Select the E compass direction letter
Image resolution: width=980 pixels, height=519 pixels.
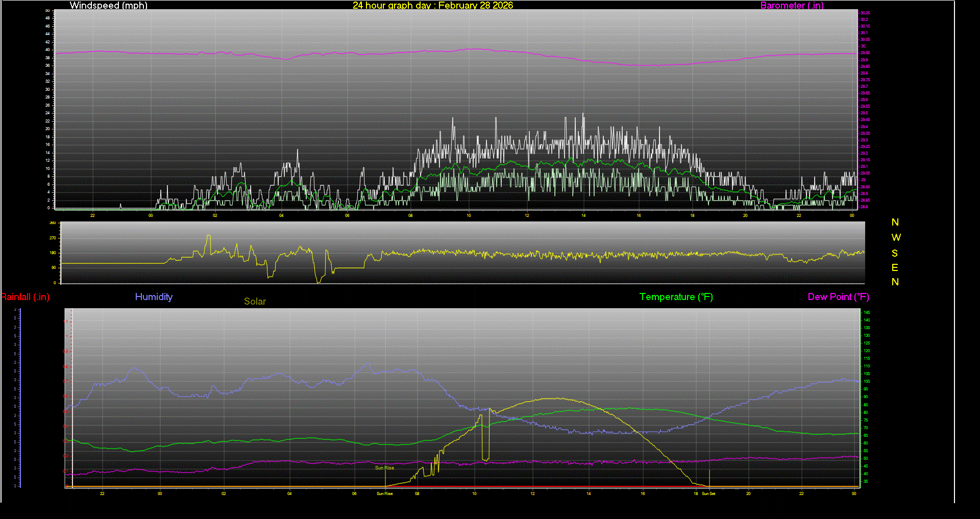tap(894, 267)
